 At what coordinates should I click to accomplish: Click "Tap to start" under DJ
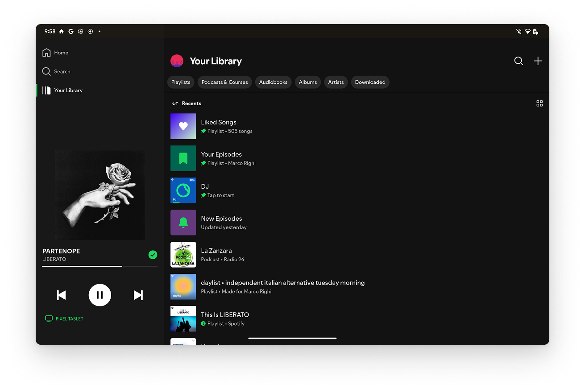(x=220, y=195)
